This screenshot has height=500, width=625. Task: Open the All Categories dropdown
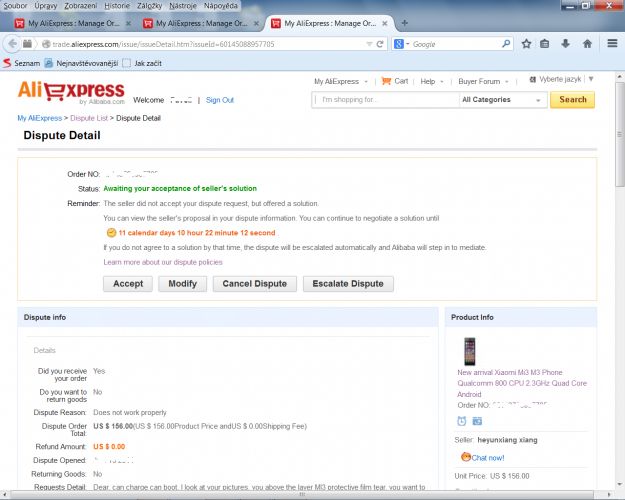[x=501, y=100]
